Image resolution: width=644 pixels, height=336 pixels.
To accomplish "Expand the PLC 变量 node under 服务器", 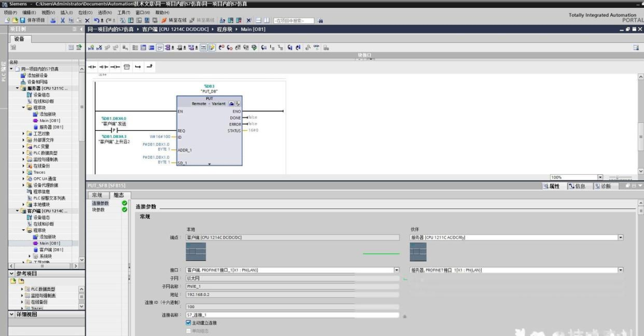I will pos(23,146).
